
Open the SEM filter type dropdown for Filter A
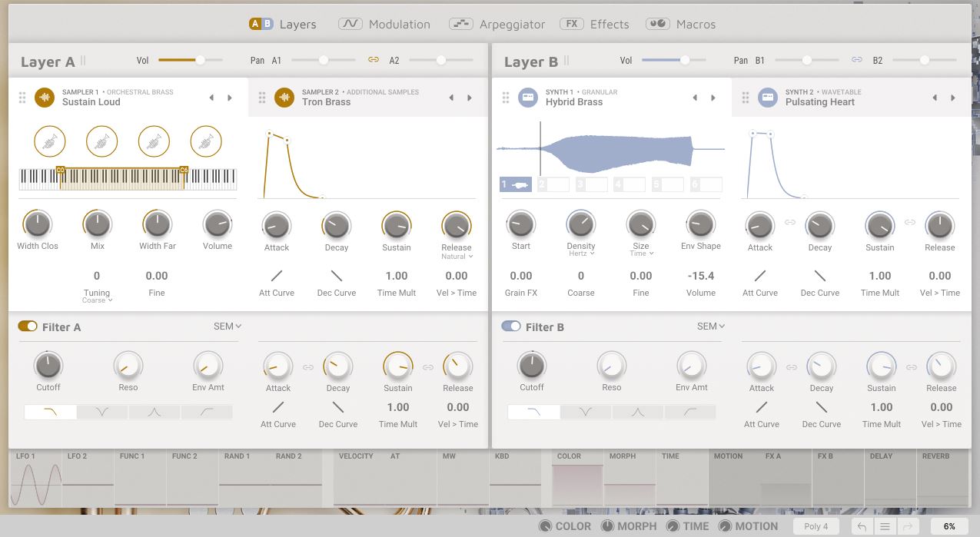coord(228,327)
